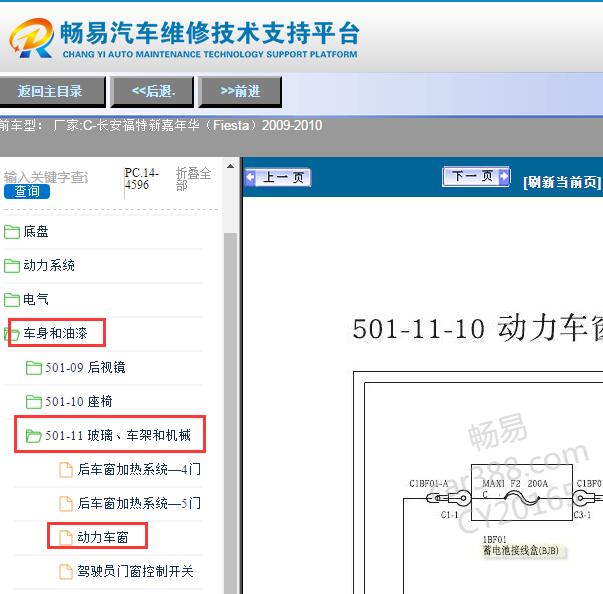Screen dimensions: 603x594
Task: Click folder icon beside 501-09 后视镜
Action: (x=34, y=368)
